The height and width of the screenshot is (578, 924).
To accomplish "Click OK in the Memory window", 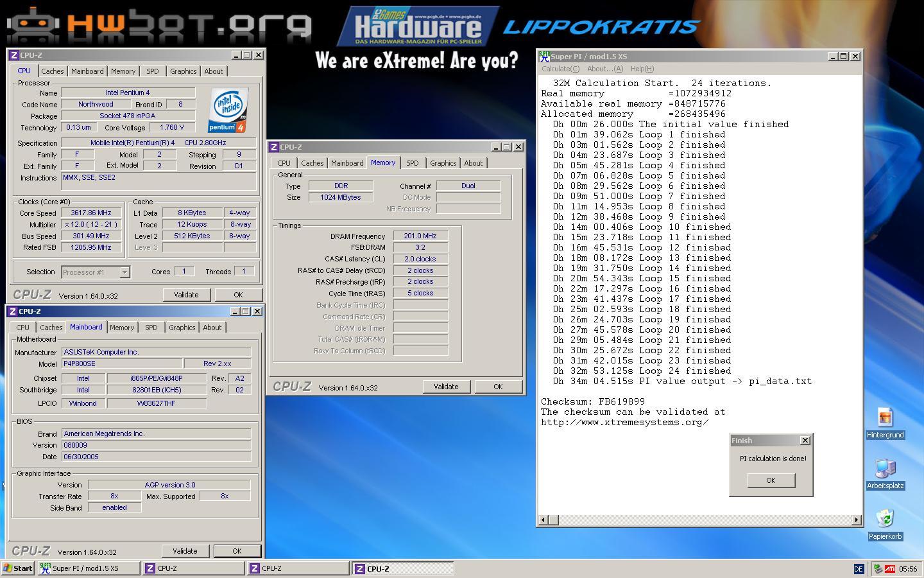I will tap(498, 387).
